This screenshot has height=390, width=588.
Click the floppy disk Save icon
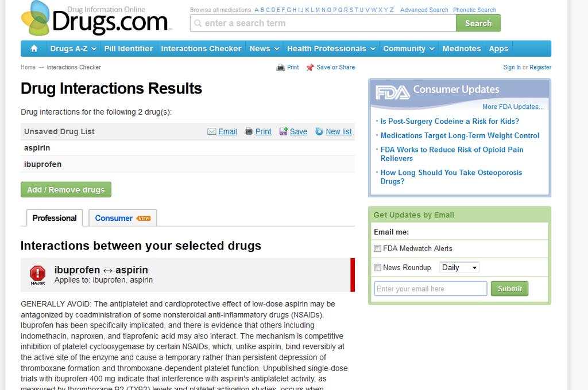(x=283, y=131)
